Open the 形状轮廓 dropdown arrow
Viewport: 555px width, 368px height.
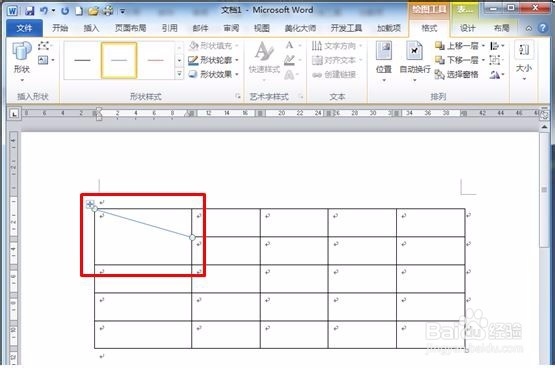(x=237, y=60)
